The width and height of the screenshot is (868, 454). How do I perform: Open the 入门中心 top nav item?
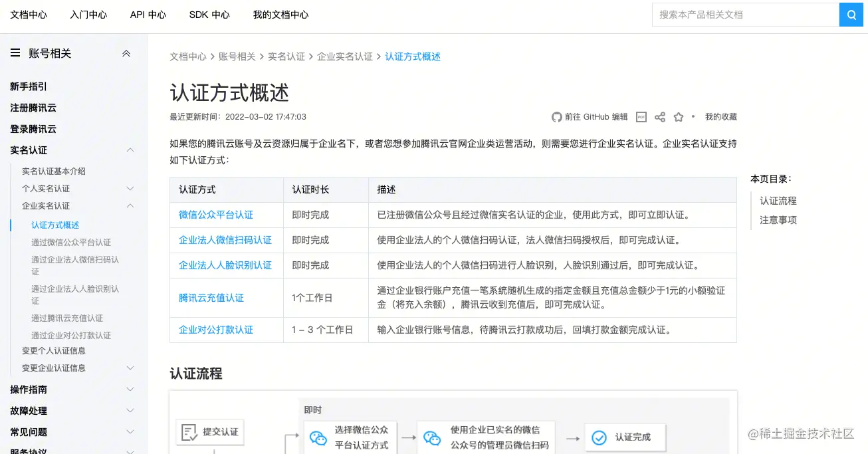click(x=88, y=15)
